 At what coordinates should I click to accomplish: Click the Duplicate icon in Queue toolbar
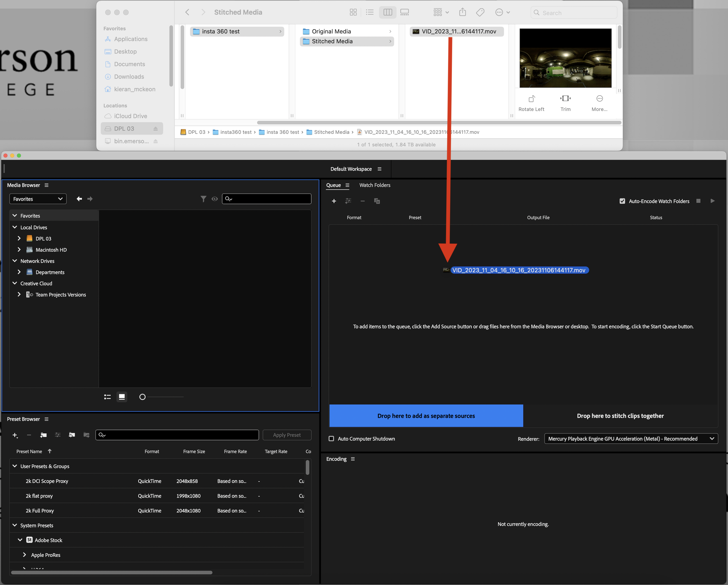pyautogui.click(x=377, y=201)
